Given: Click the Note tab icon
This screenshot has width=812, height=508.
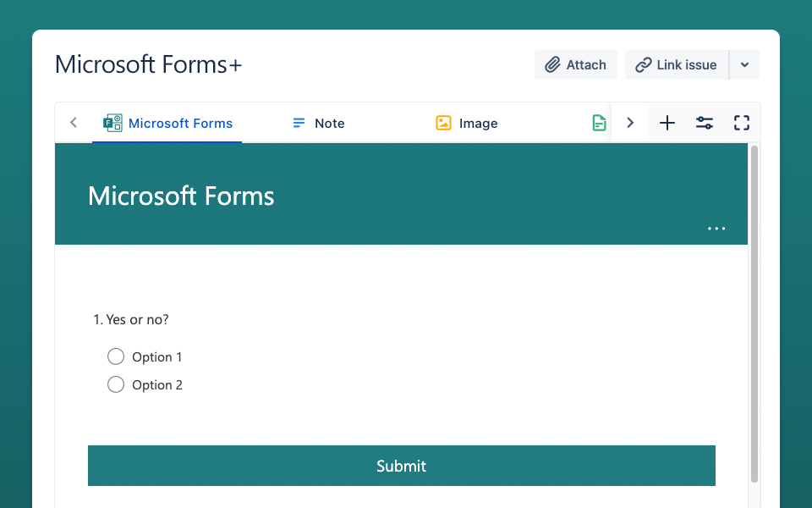Looking at the screenshot, I should click(x=299, y=123).
